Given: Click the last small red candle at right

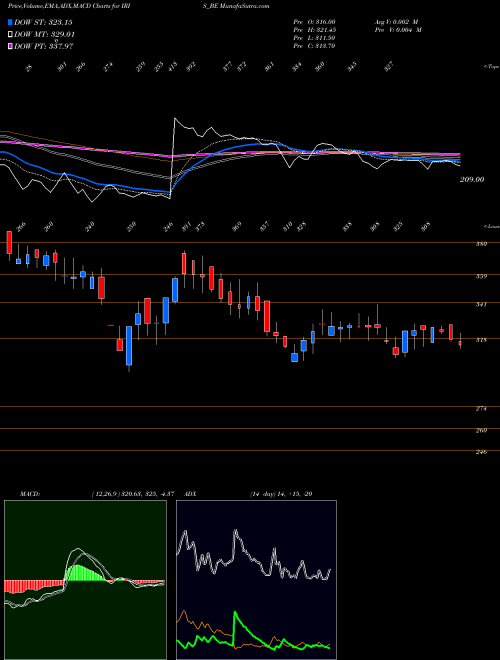Looking at the screenshot, I should pyautogui.click(x=460, y=343).
